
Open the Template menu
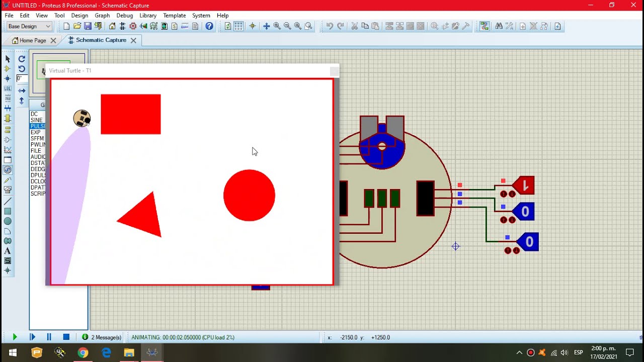pyautogui.click(x=175, y=16)
